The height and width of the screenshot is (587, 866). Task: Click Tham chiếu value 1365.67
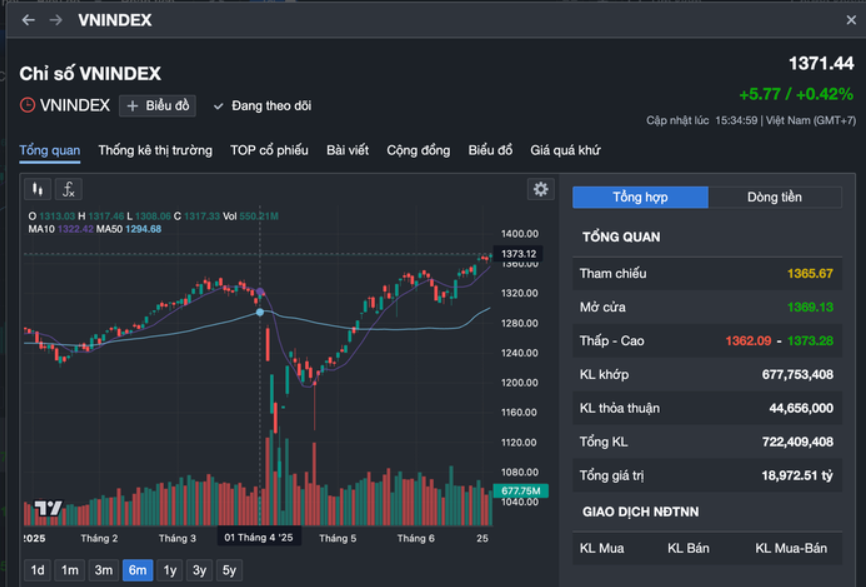click(810, 273)
